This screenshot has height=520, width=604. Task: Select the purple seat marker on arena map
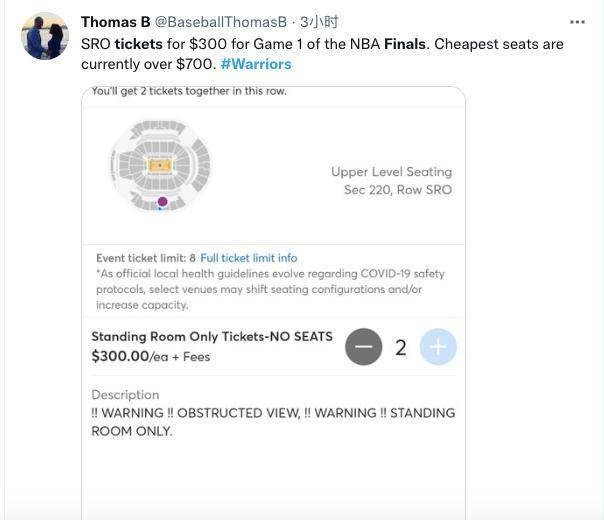point(162,201)
